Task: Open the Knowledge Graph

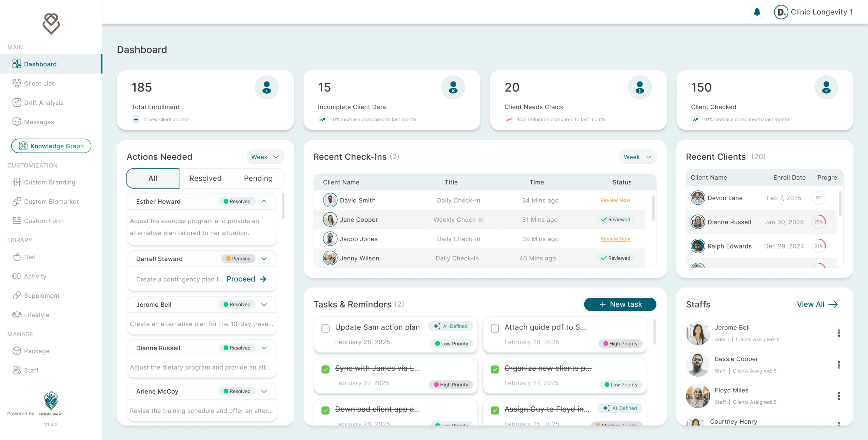Action: point(51,146)
